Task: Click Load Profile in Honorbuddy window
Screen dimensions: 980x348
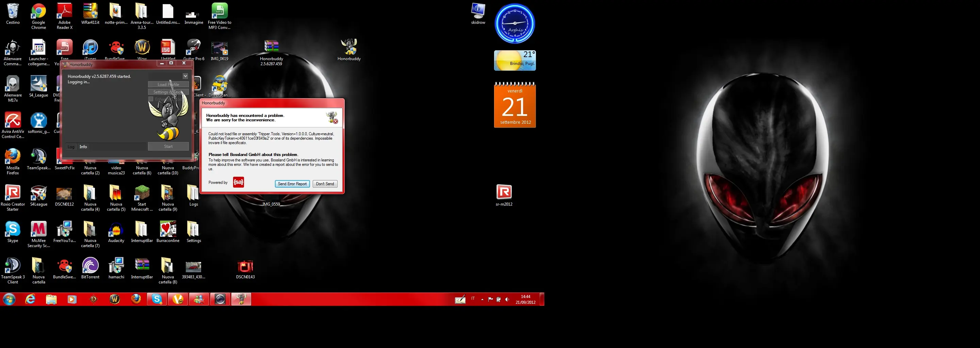Action: 168,84
